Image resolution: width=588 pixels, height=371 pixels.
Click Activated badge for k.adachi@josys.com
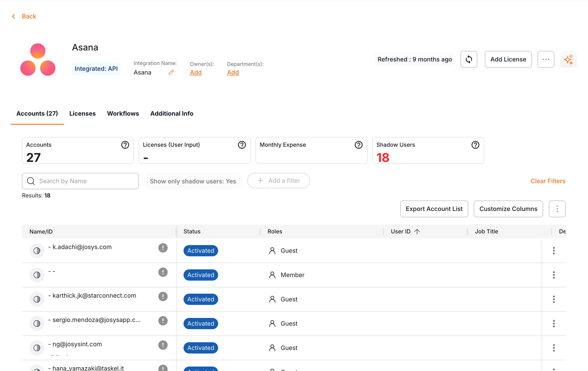[x=201, y=251]
